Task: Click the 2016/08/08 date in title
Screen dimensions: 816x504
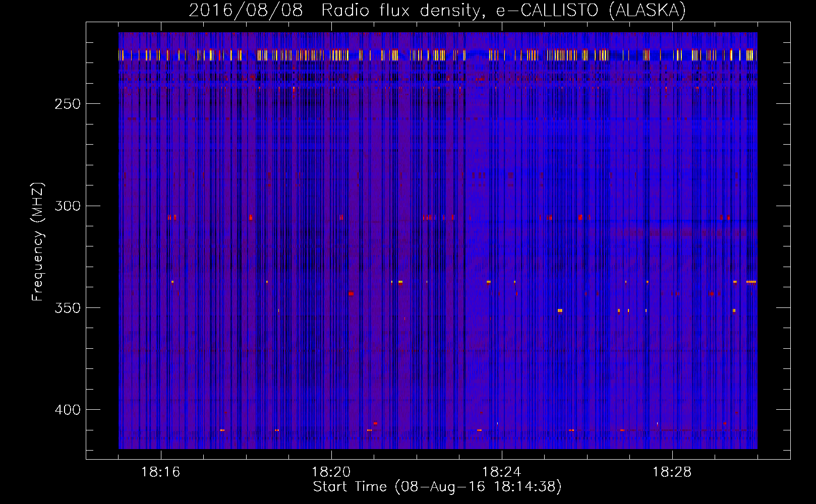Action: [246, 10]
